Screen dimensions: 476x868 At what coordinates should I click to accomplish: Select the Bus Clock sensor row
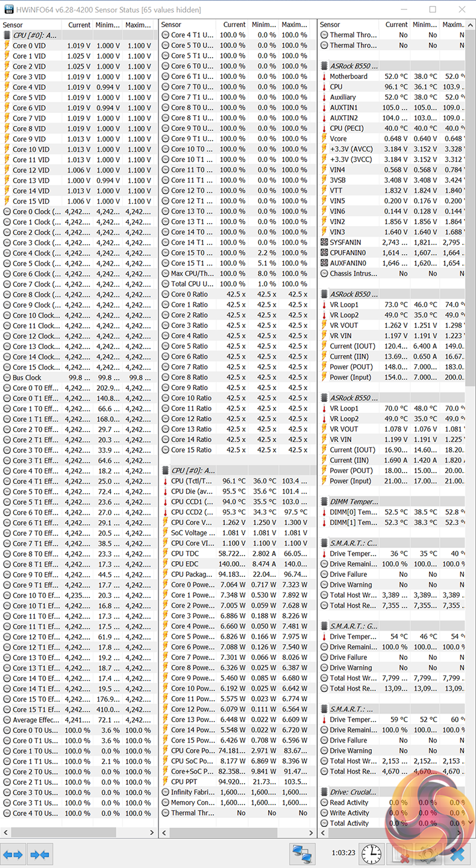pyautogui.click(x=79, y=378)
